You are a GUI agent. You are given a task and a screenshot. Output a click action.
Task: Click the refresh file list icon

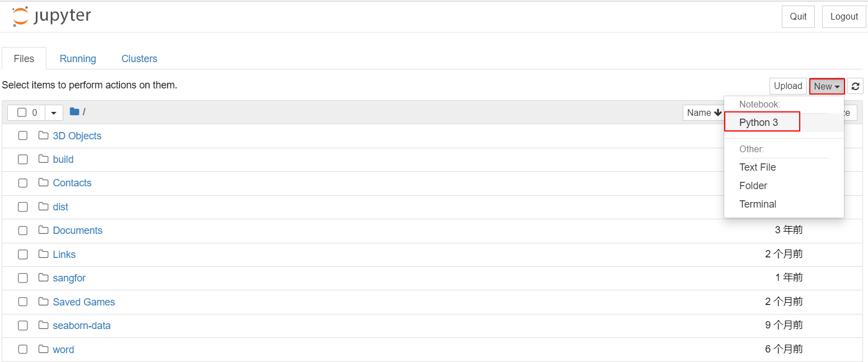855,86
